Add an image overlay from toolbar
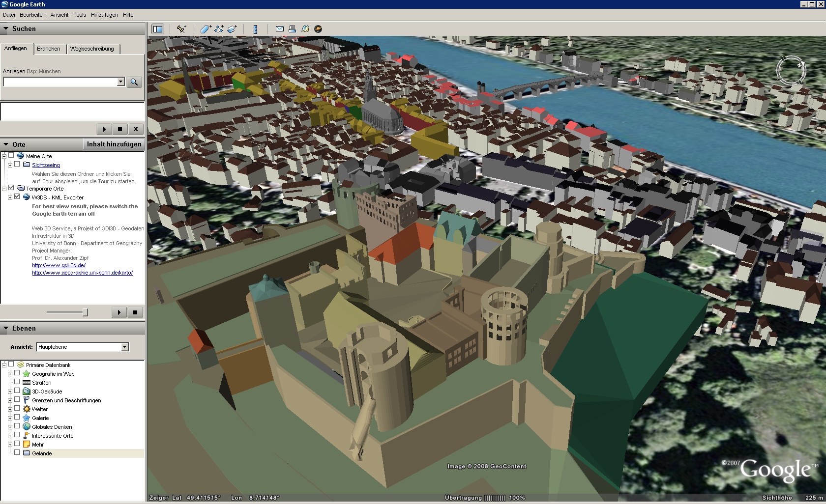826x504 pixels. [x=232, y=29]
